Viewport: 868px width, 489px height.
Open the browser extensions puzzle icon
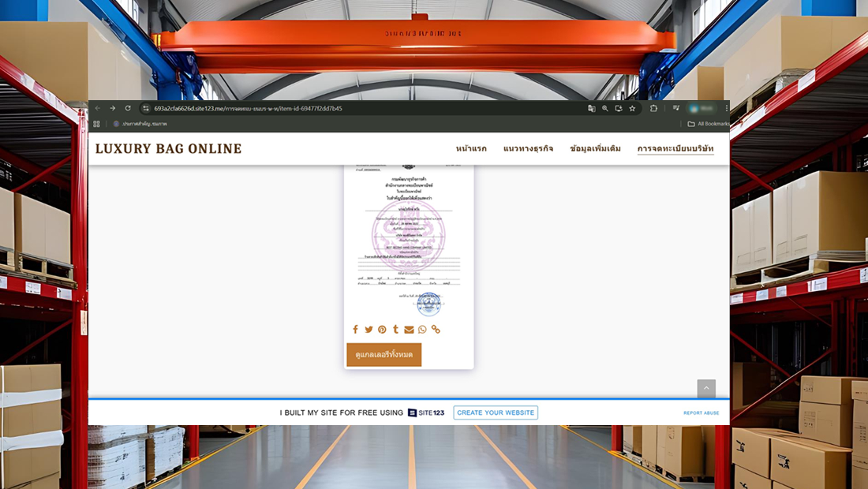[653, 109]
